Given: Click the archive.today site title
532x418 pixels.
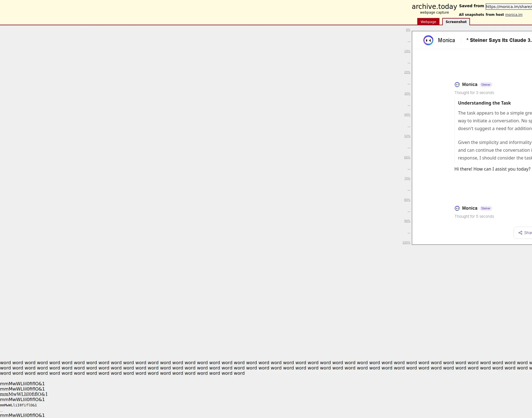Looking at the screenshot, I should tap(434, 7).
